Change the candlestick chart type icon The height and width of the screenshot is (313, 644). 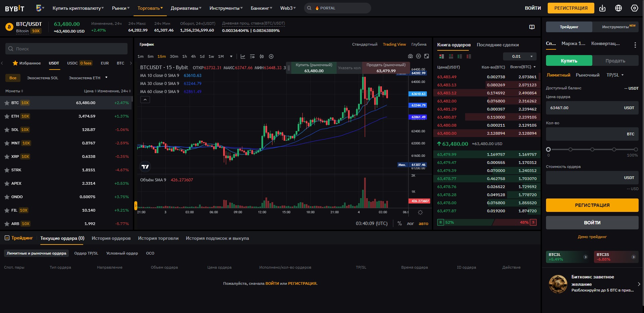[262, 56]
